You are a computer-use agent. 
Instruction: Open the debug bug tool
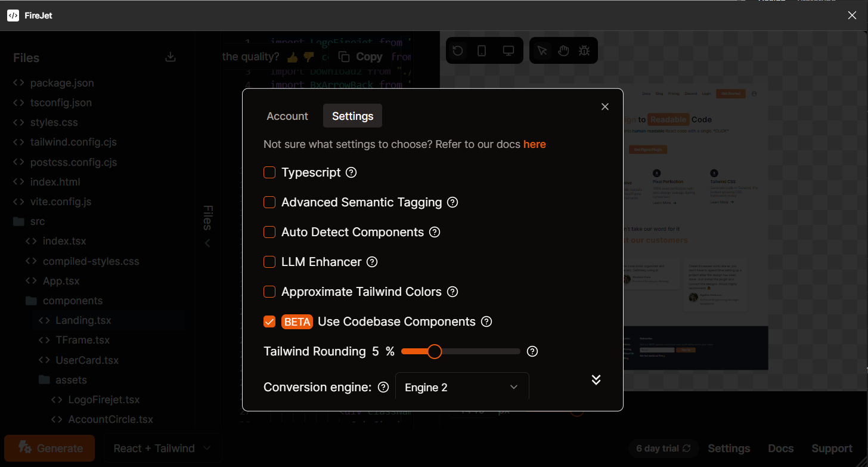click(x=585, y=50)
